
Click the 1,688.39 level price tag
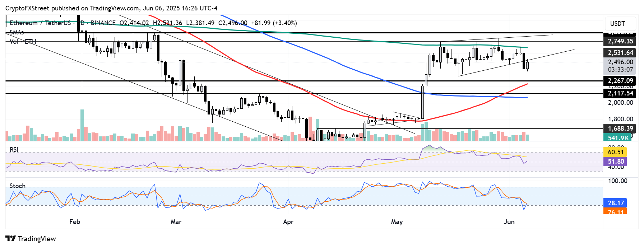coord(620,128)
